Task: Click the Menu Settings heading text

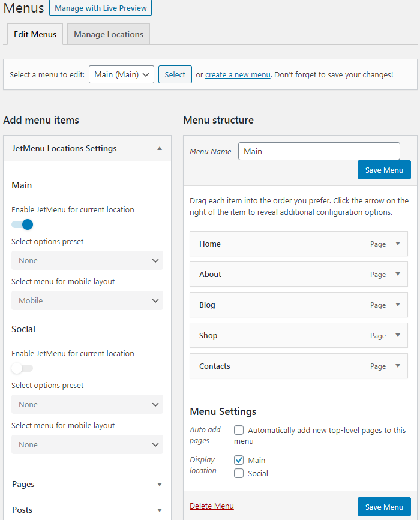Action: tap(223, 411)
